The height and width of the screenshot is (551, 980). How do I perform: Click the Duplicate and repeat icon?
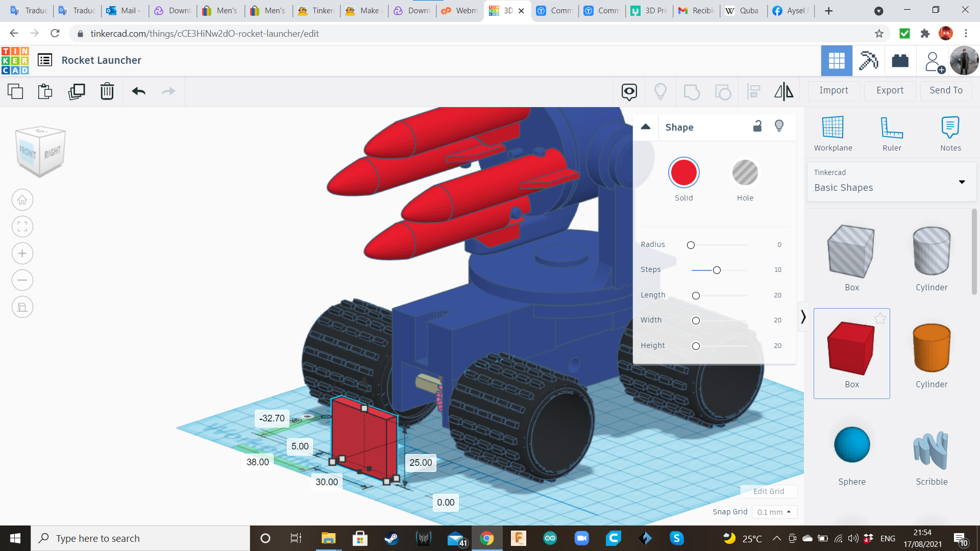coord(77,91)
